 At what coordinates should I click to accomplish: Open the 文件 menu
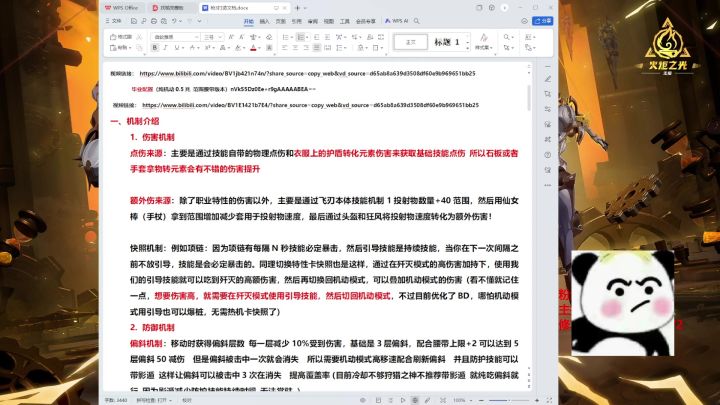point(113,21)
